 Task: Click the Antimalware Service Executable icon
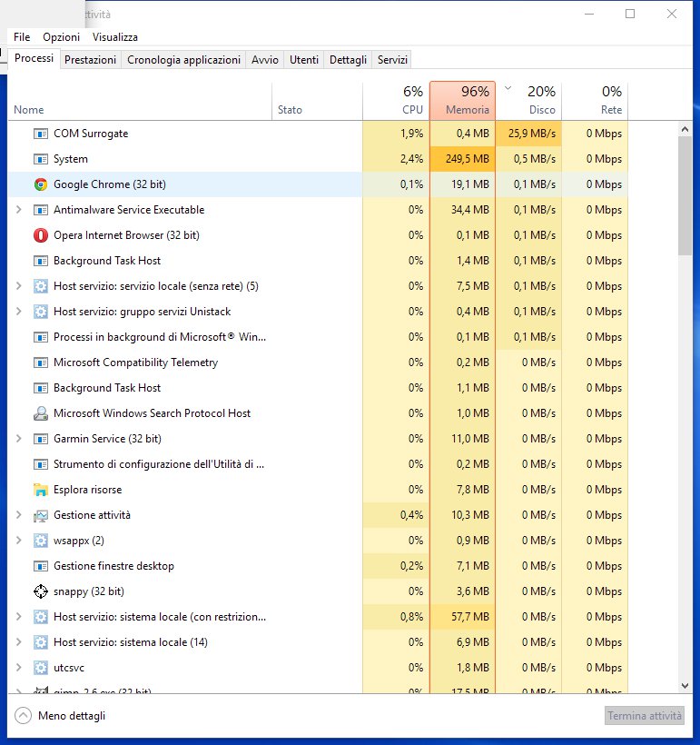[40, 210]
